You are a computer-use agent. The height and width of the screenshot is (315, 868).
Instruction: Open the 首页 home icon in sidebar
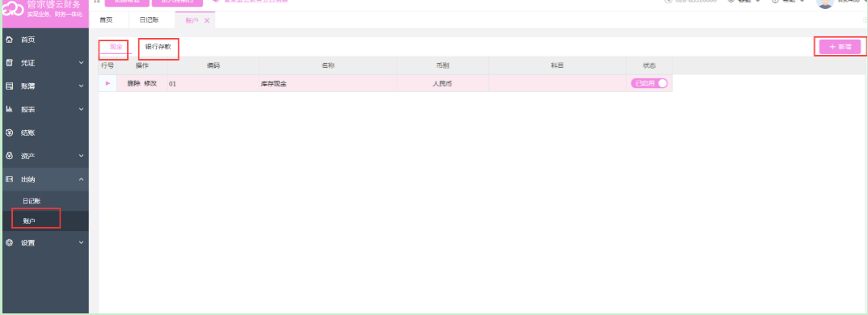click(9, 40)
